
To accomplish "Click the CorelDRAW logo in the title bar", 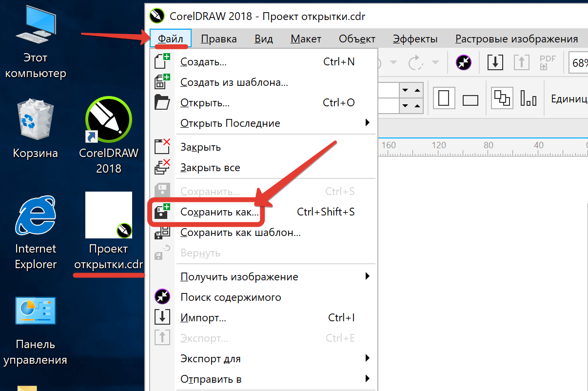I will point(157,16).
